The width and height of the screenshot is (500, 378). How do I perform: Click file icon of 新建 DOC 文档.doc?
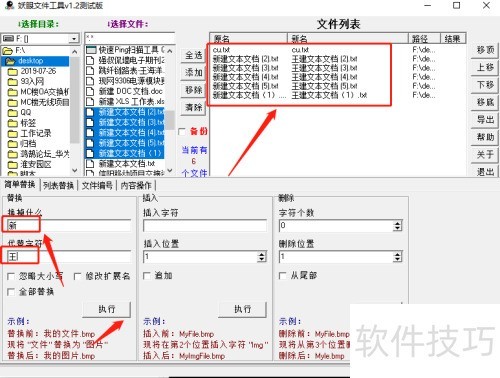(x=90, y=91)
